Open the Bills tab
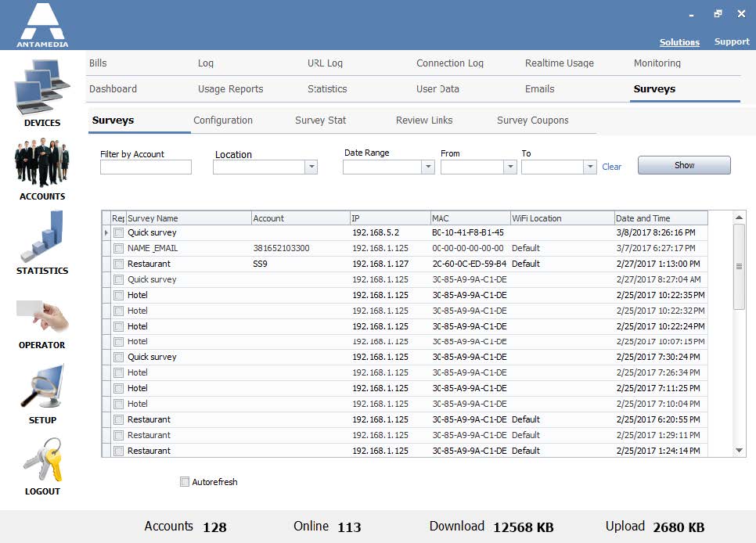The image size is (756, 543). tap(98, 63)
